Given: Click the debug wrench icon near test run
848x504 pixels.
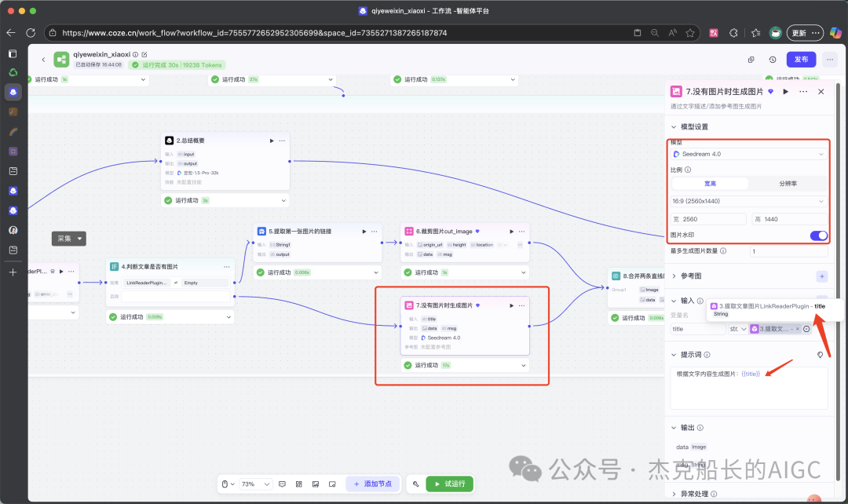Looking at the screenshot, I should coord(416,484).
